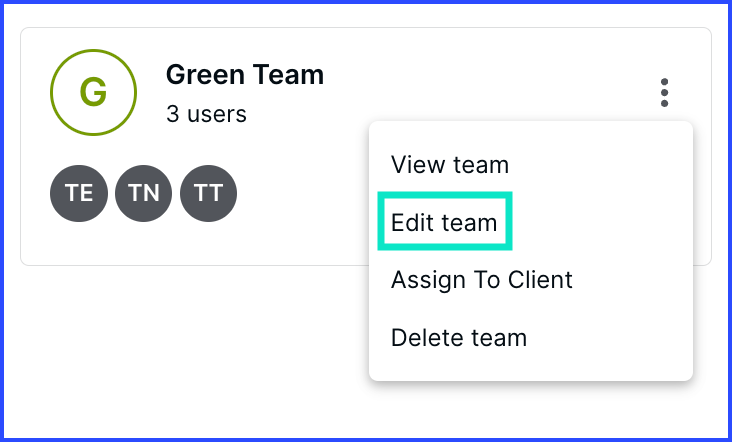Viewport: 732px width, 442px height.
Task: Click the circular team logo with letter G
Action: [x=93, y=92]
